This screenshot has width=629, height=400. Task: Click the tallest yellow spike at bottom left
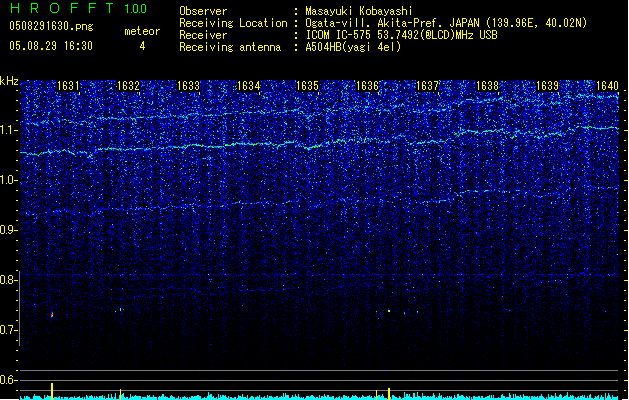(52, 390)
